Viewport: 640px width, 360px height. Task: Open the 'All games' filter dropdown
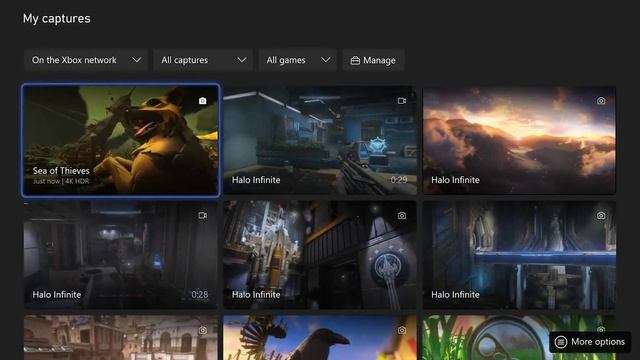298,60
